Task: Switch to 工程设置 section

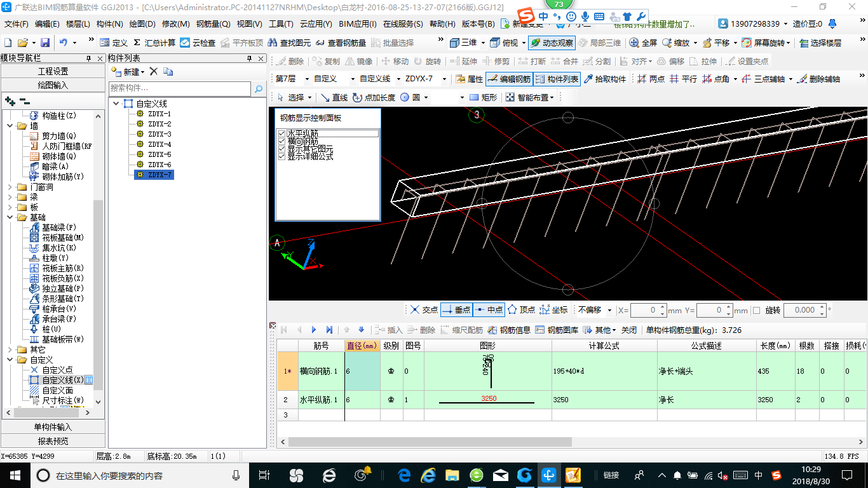Action: click(53, 71)
